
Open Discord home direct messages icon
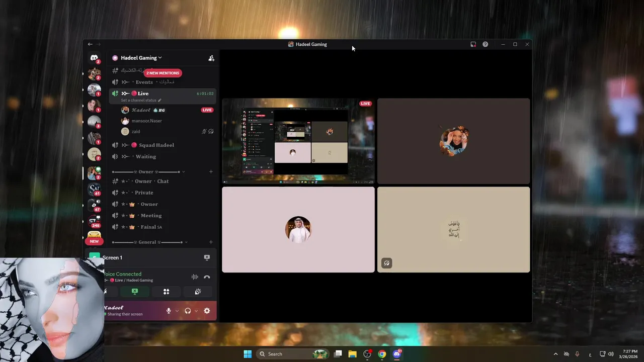(x=94, y=58)
